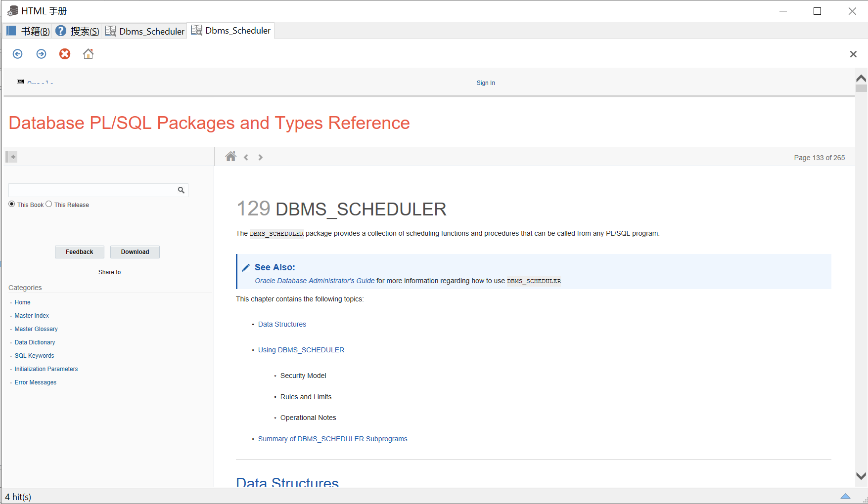Click the Security Model list item
Viewport: 868px width, 504px height.
point(303,376)
